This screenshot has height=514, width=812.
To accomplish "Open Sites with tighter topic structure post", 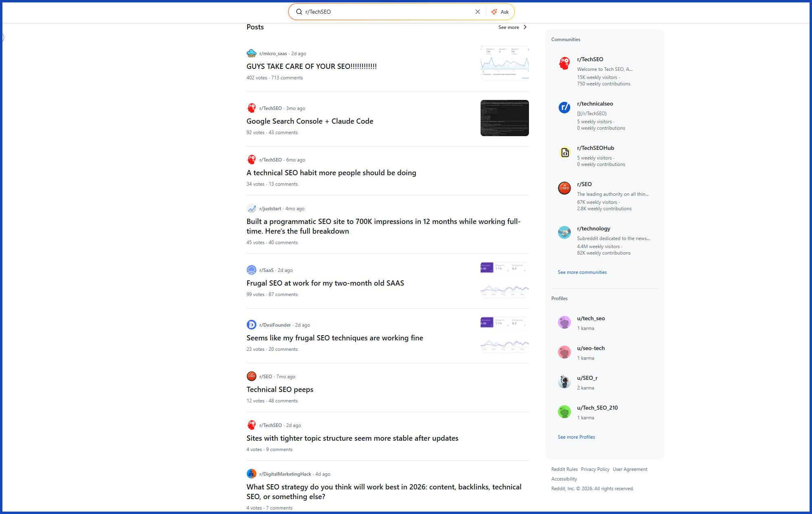I will (x=353, y=438).
